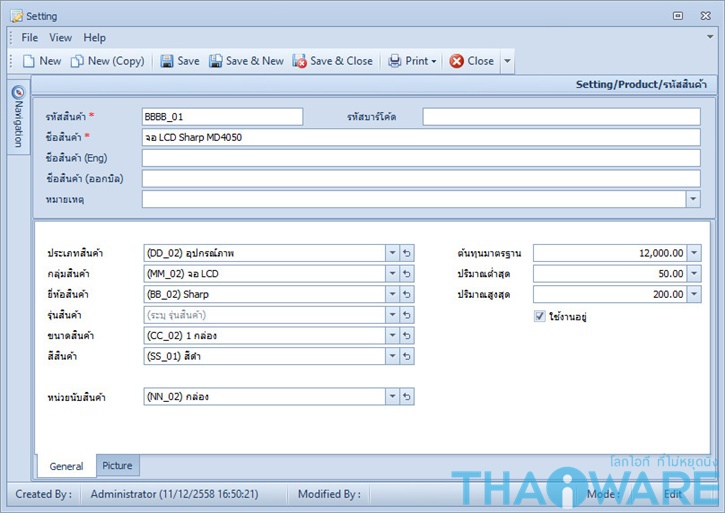725x513 pixels.
Task: Expand the ยี่ห้อสินค้า (BB_02) Sharp dropdown
Action: (392, 294)
